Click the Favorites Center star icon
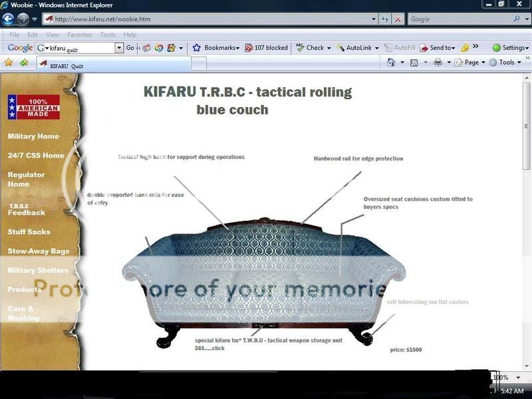Image resolution: width=532 pixels, height=399 pixels. pos(9,63)
